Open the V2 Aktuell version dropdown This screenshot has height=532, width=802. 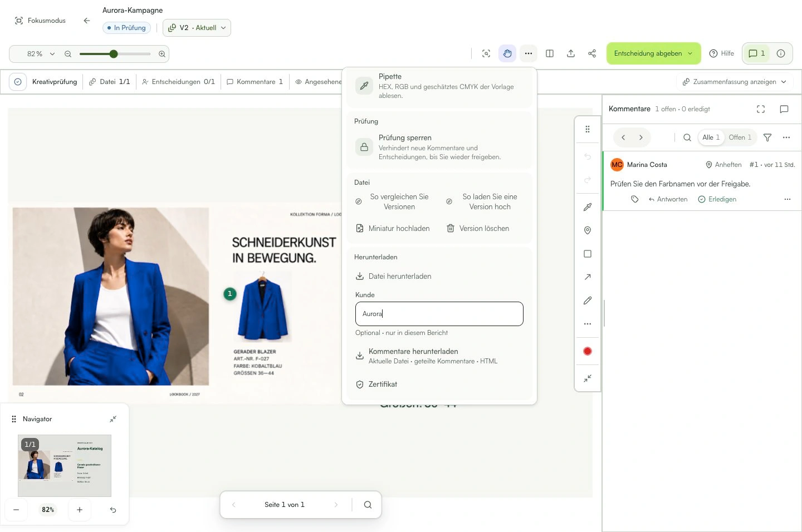[197, 28]
